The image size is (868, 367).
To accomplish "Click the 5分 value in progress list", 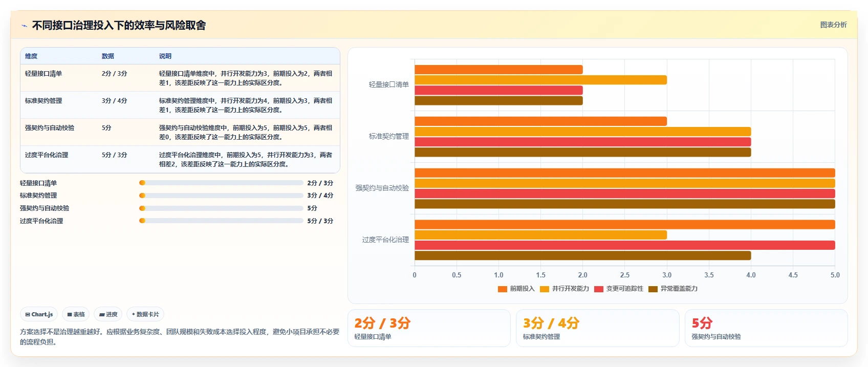I will [x=312, y=208].
